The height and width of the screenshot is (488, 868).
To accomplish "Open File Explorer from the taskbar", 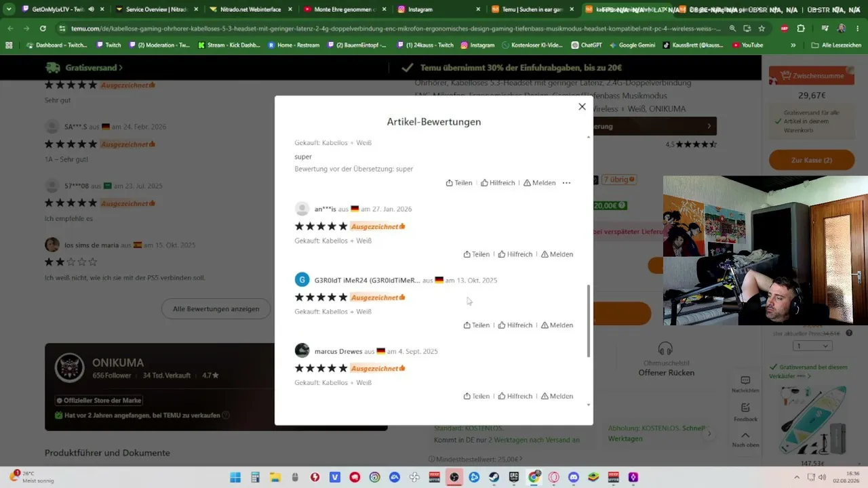I will 275,477.
